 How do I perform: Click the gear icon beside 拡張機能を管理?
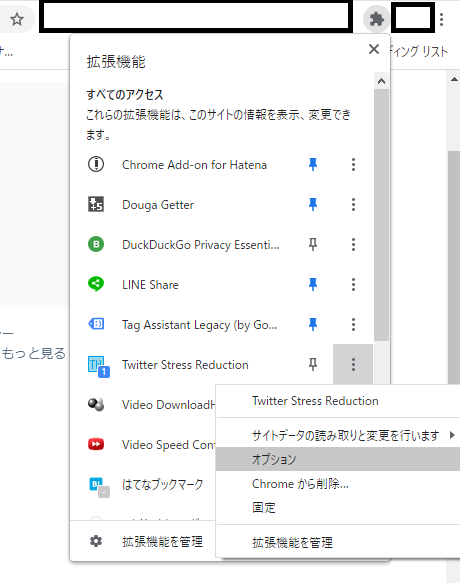96,541
